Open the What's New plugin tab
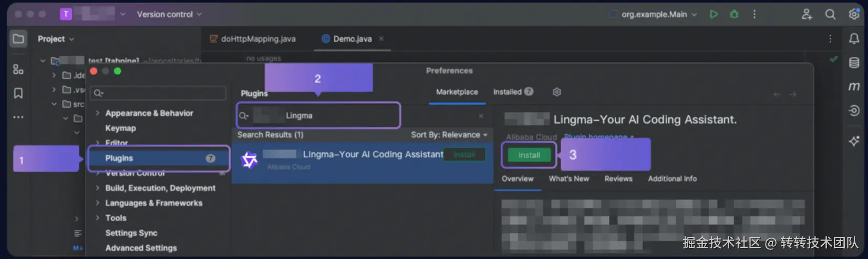This screenshot has height=259, width=868. pyautogui.click(x=569, y=179)
